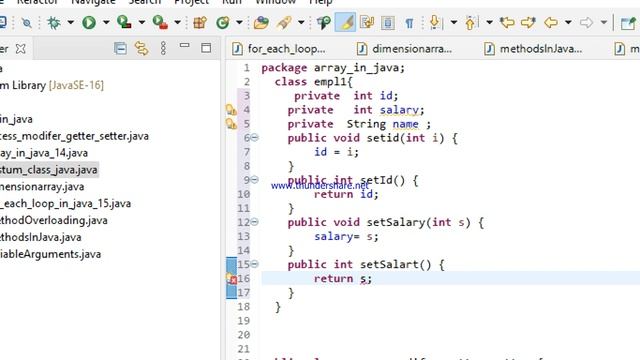Image resolution: width=640 pixels, height=360 pixels.
Task: Open Previous Annotation dropdown arrow
Action: [x=489, y=22]
